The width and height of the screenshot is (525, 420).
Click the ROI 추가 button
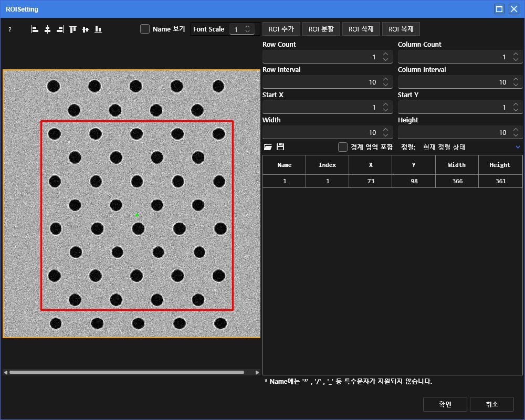click(281, 29)
